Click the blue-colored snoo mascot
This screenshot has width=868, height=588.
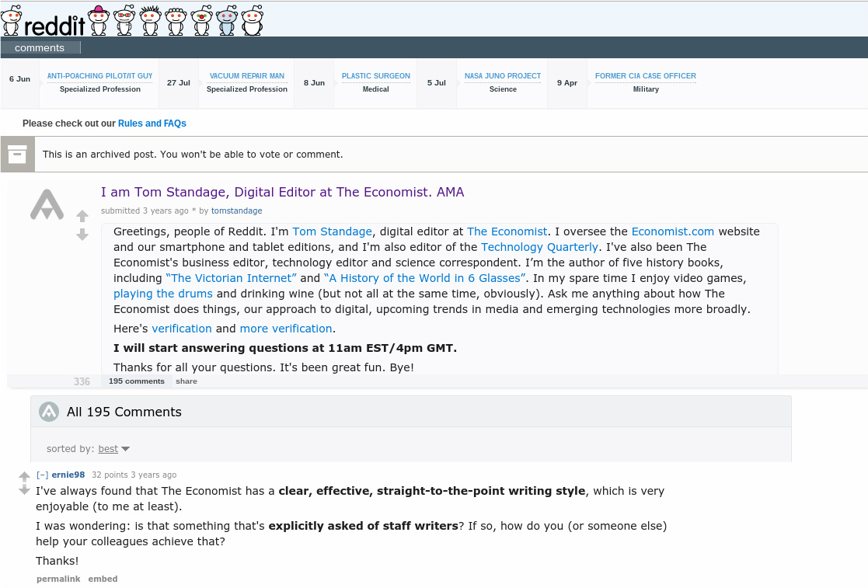point(227,20)
